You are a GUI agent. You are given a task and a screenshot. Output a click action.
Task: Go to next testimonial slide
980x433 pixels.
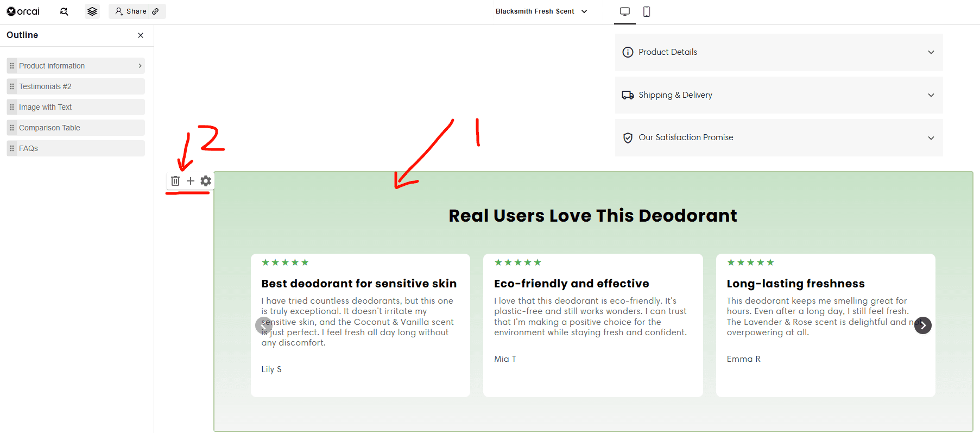(x=923, y=325)
